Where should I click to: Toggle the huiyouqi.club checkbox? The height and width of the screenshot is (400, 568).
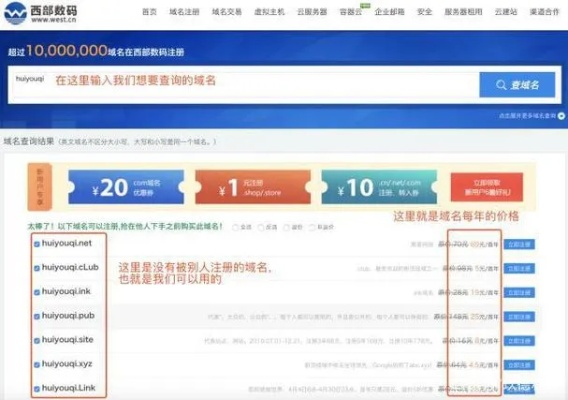(x=37, y=268)
